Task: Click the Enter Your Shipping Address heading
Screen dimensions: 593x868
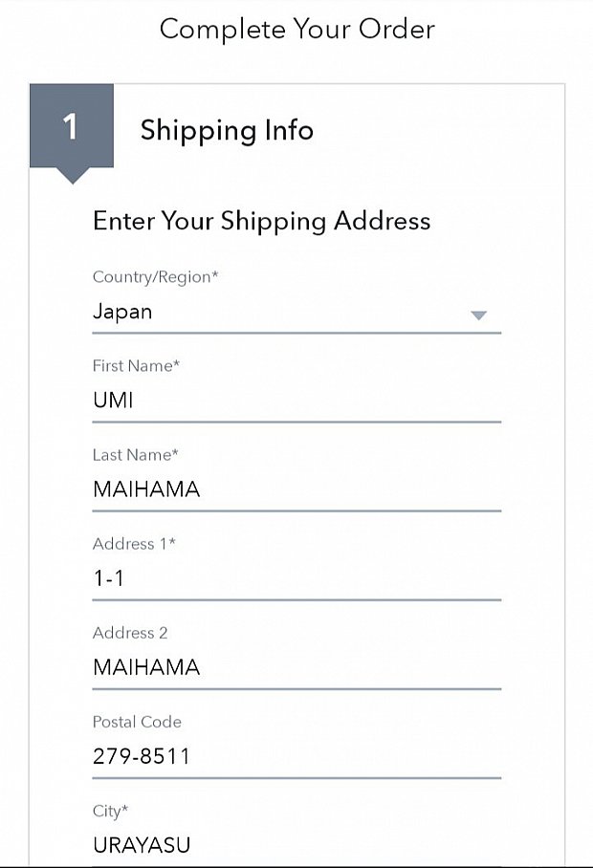Action: [x=261, y=222]
